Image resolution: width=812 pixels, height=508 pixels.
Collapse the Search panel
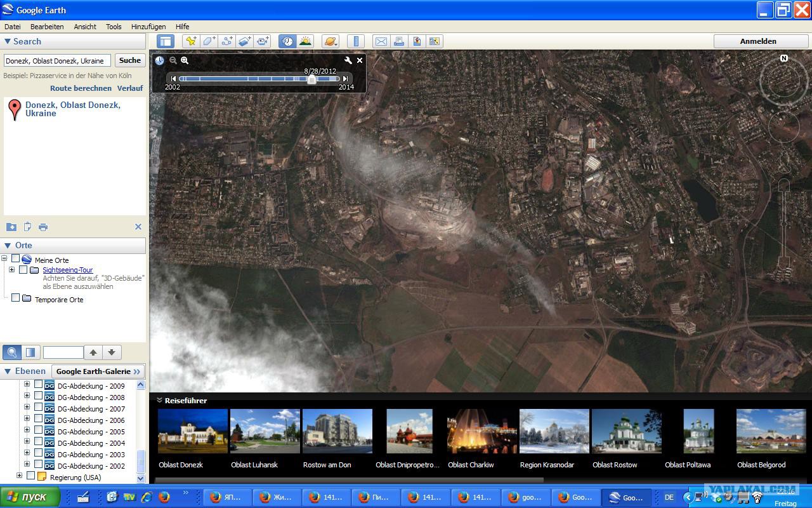click(8, 41)
